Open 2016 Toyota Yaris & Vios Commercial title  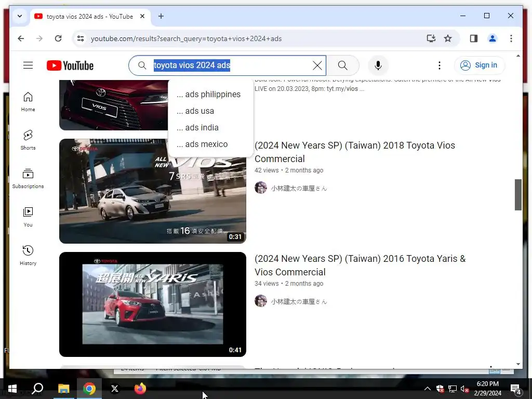click(360, 265)
